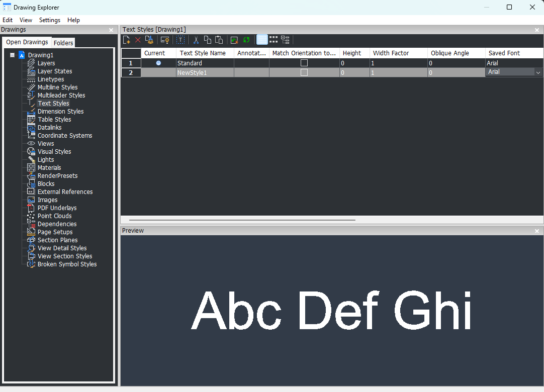This screenshot has height=392, width=544.
Task: Click the New text style icon
Action: pyautogui.click(x=127, y=40)
